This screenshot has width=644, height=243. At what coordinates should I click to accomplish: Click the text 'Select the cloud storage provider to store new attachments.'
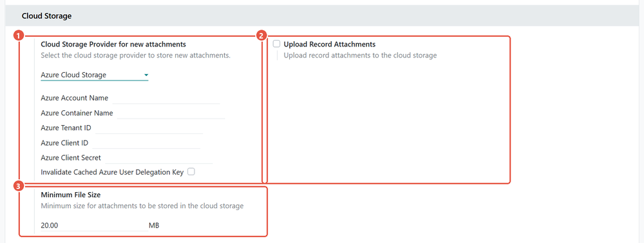135,55
